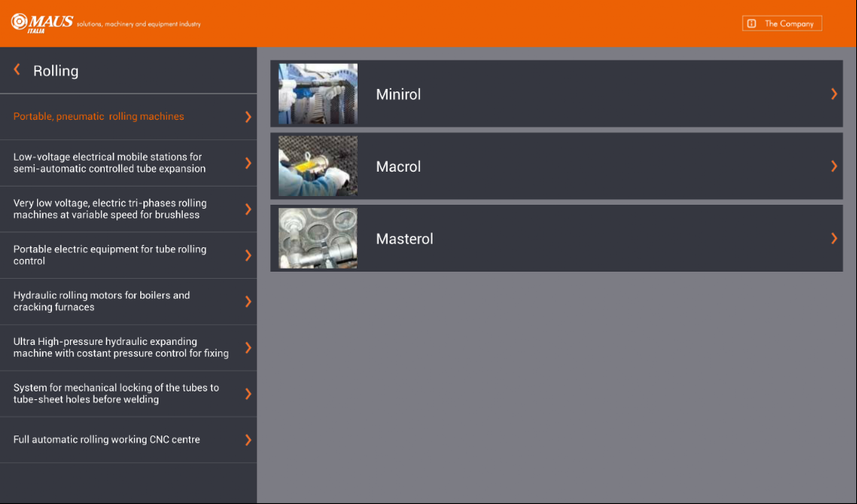This screenshot has height=504, width=857.
Task: Click the tagline 'solutions, machinery and equipment industry'
Action: pyautogui.click(x=139, y=24)
